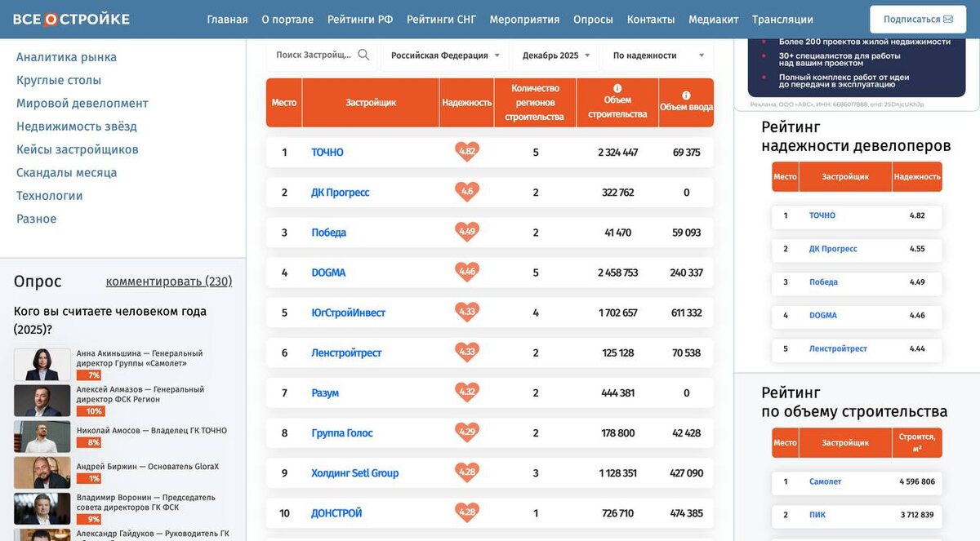Select Андрей Биржин poll photo
This screenshot has height=541, width=980.
coord(42,472)
